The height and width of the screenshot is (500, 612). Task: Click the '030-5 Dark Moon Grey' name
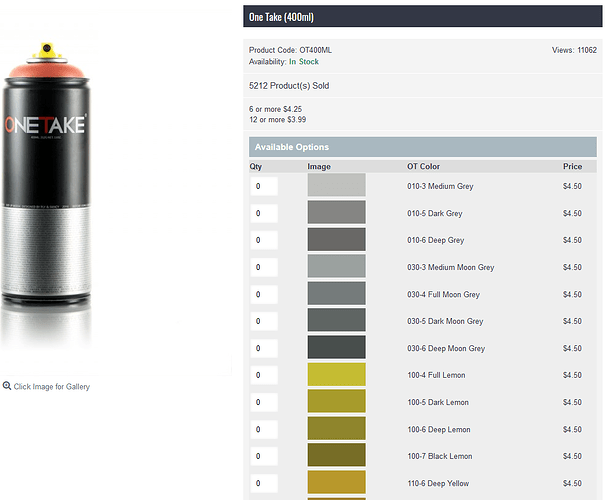tap(445, 321)
